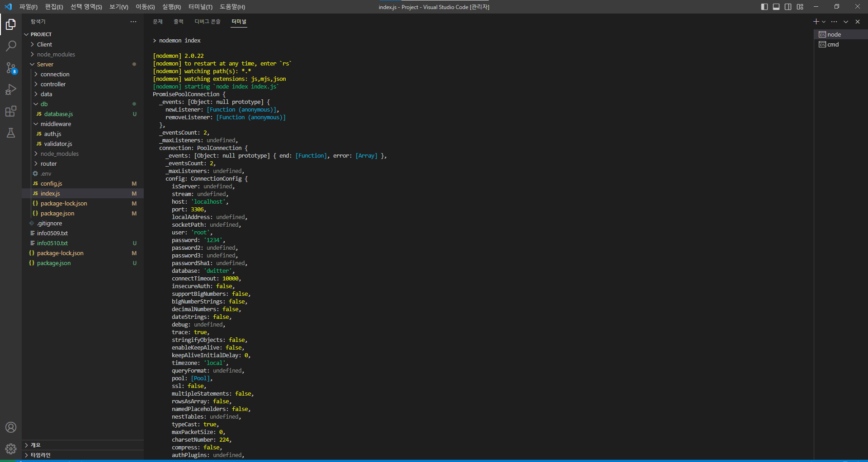
Task: Expand the Client folder
Action: [83, 44]
